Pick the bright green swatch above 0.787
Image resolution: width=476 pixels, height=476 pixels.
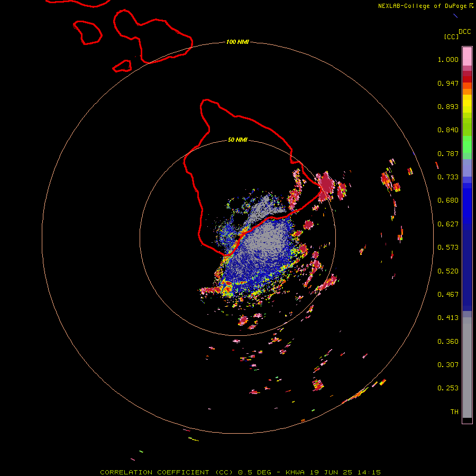click(467, 144)
